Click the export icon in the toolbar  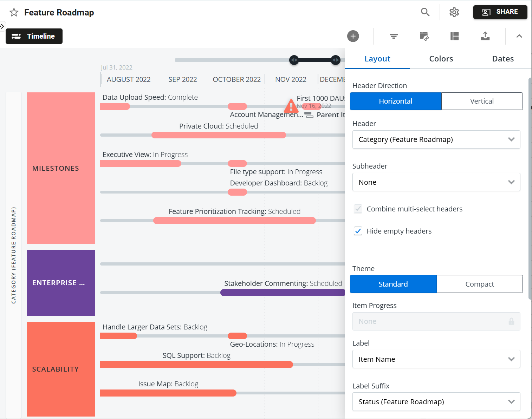click(x=485, y=36)
